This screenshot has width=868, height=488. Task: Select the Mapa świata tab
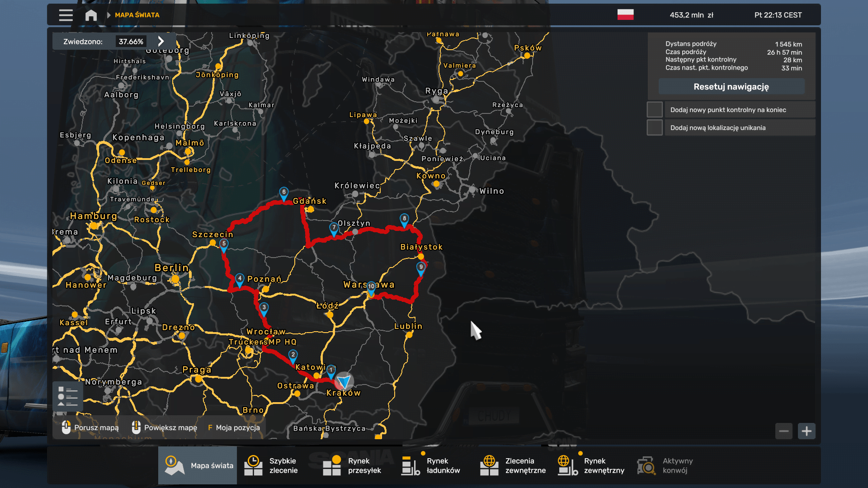(198, 465)
